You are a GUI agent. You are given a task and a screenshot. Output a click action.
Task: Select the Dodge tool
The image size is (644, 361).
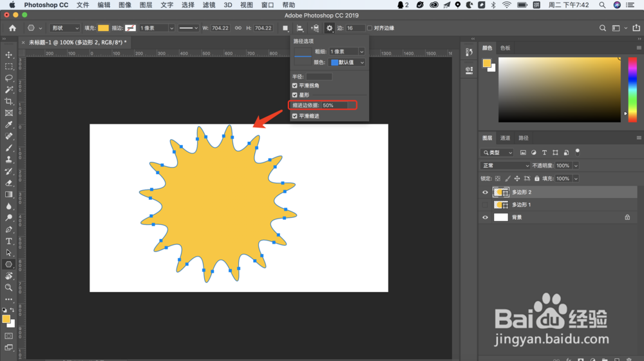click(8, 218)
